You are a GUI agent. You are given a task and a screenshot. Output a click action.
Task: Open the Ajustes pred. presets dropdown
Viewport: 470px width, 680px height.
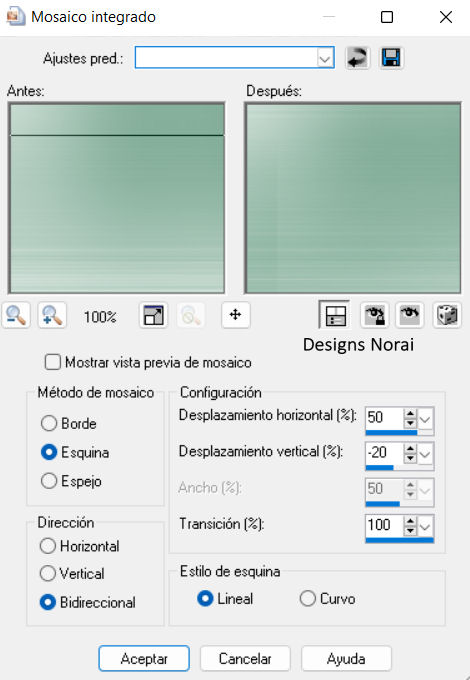coord(325,58)
